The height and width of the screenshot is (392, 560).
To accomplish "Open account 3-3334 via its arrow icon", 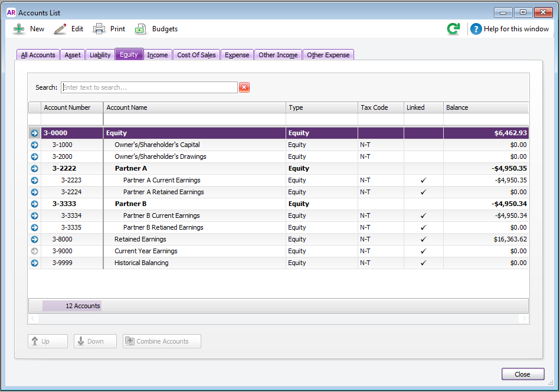I will [34, 215].
